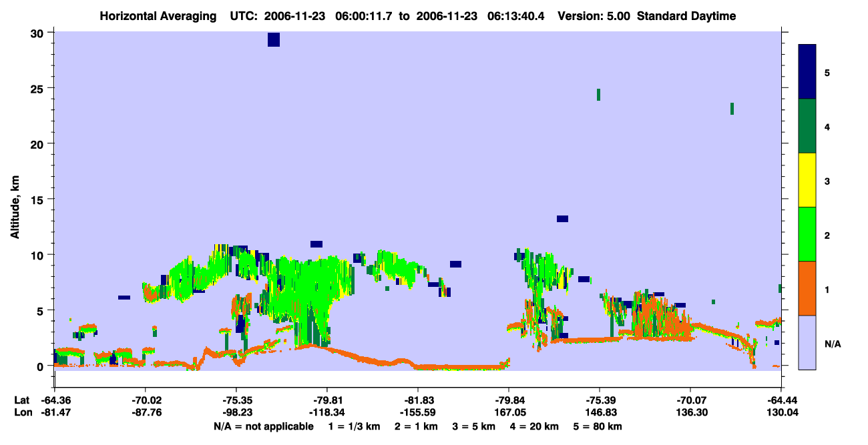868x445 pixels.
Task: Click the 'Lon' axis row label
Action: (22, 412)
